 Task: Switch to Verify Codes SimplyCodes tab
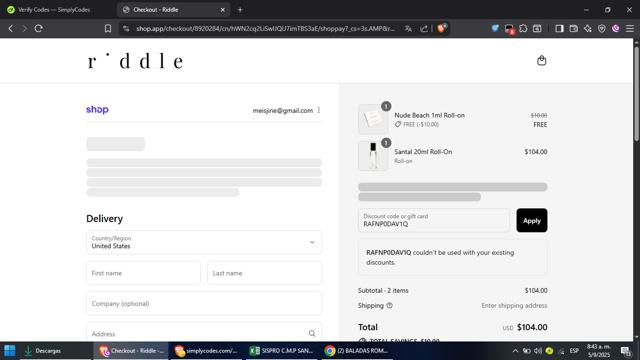coord(54,9)
